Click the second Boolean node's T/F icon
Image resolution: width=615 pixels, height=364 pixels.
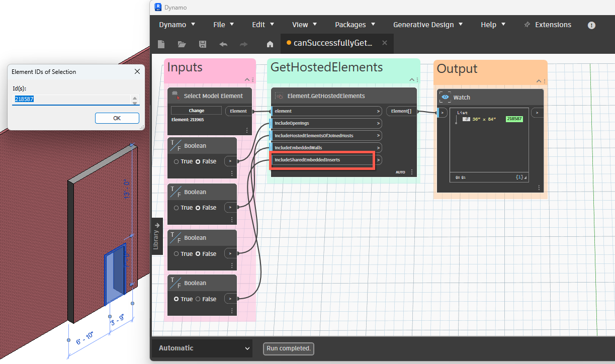tap(176, 192)
